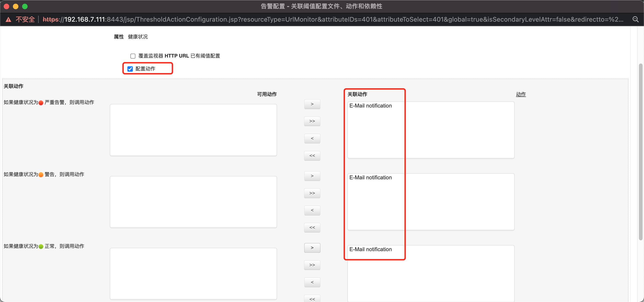Click the URL in the address bar
The width and height of the screenshot is (644, 302).
333,20
